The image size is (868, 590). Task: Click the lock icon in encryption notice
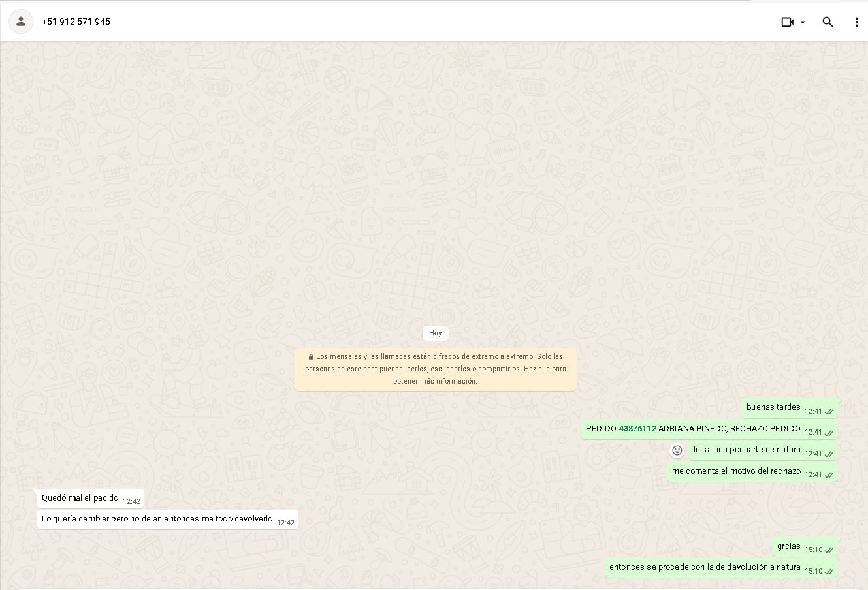point(311,357)
